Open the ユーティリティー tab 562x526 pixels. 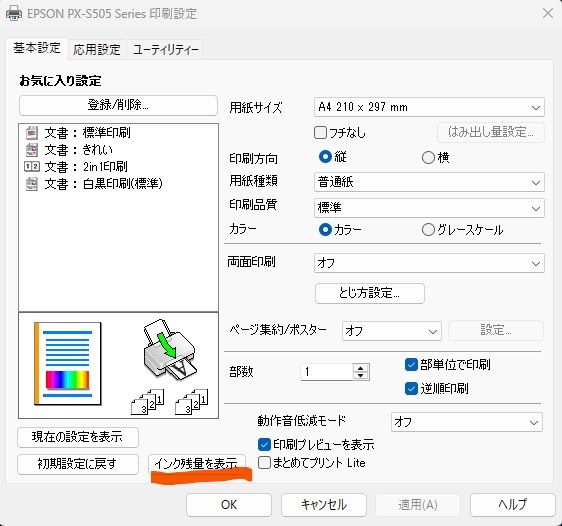tap(165, 49)
